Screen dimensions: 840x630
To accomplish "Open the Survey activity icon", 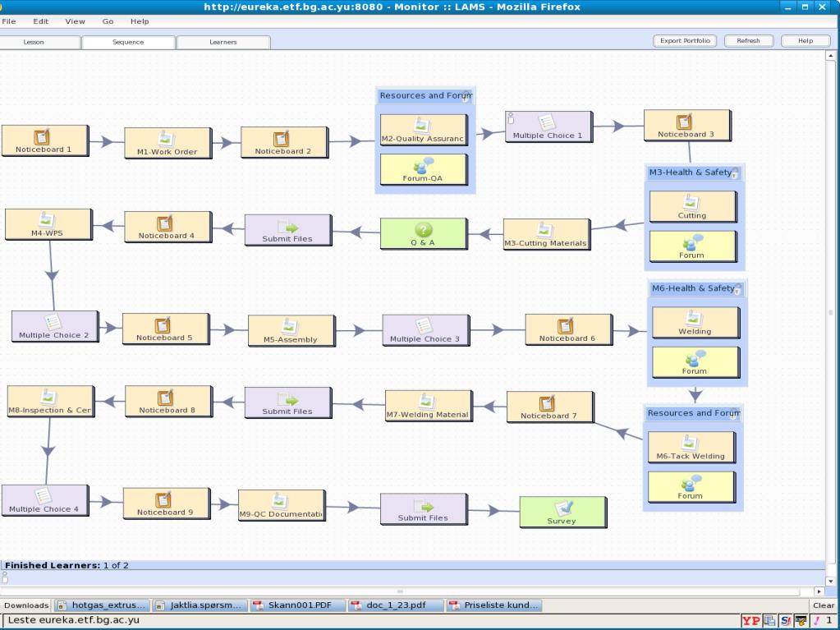I will tap(562, 508).
